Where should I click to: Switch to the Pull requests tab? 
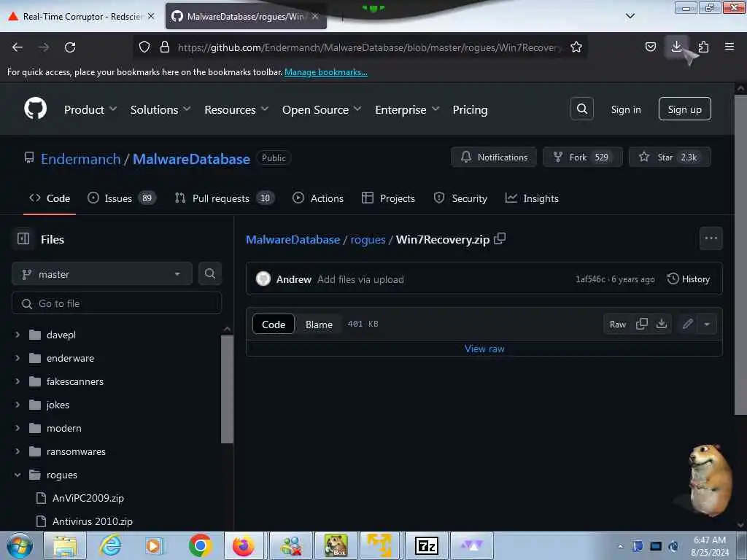pyautogui.click(x=225, y=198)
